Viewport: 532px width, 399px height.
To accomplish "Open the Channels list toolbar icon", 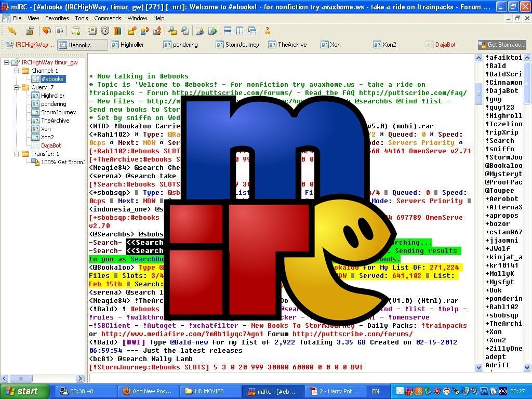I will (x=59, y=31).
